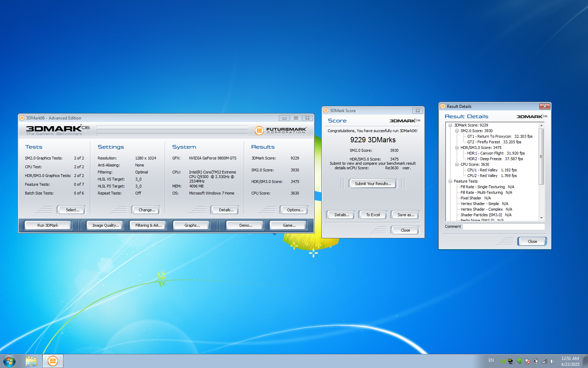Click the NVIDIA tray icon
This screenshot has width=588, height=368.
pyautogui.click(x=502, y=361)
